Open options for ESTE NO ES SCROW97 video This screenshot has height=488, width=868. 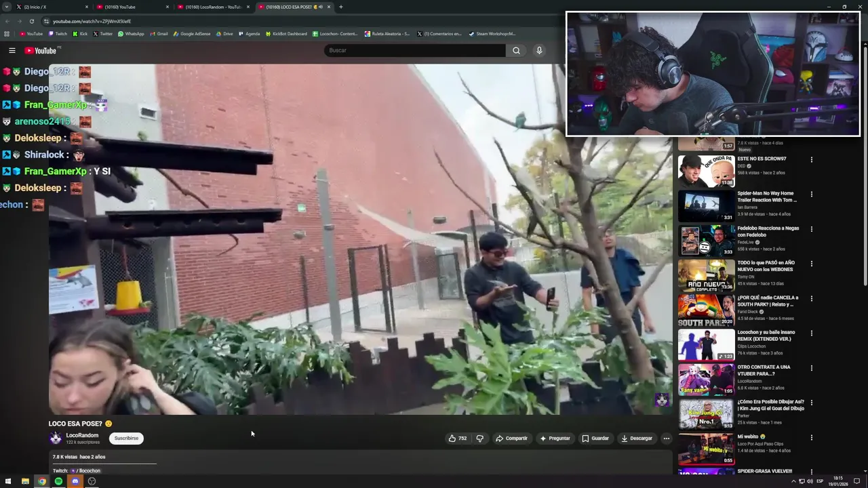tap(811, 160)
